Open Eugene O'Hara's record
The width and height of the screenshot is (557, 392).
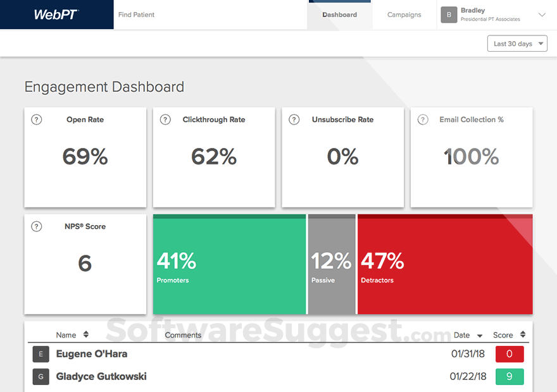[x=92, y=354]
